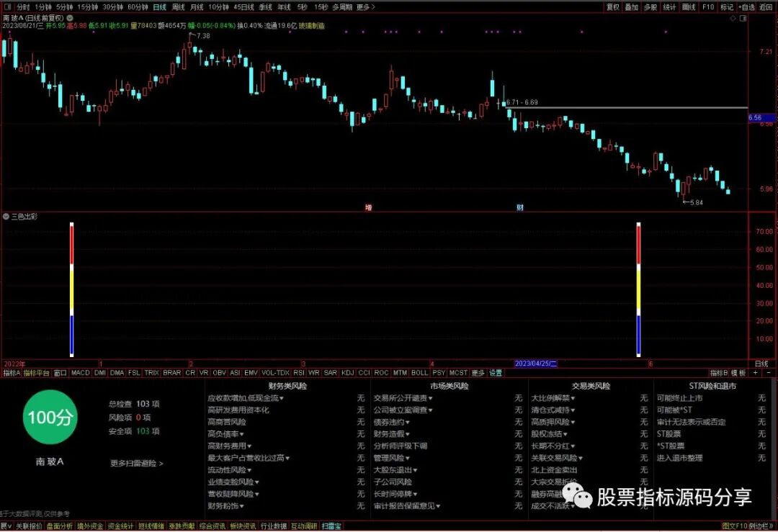The height and width of the screenshot is (532, 778).
Task: Click the side panel icon at chart top-right
Action: click(743, 18)
